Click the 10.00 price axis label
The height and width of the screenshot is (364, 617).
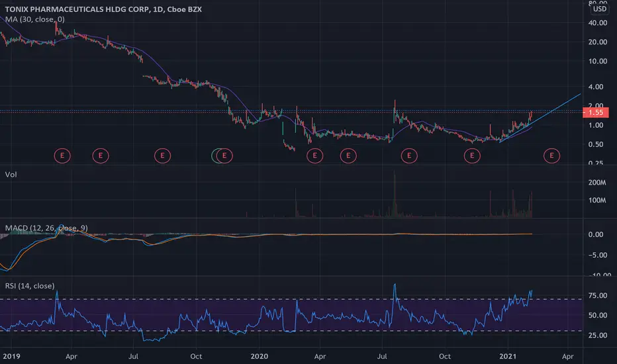598,61
